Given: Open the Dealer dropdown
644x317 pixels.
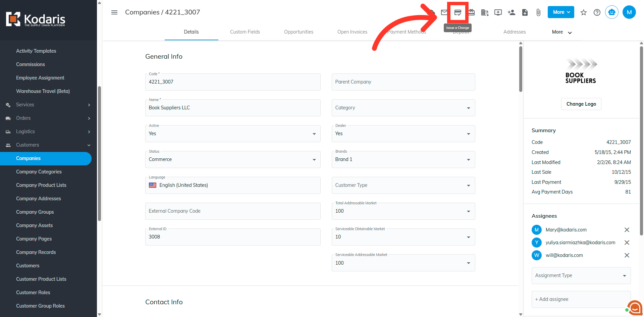Looking at the screenshot, I should (403, 134).
